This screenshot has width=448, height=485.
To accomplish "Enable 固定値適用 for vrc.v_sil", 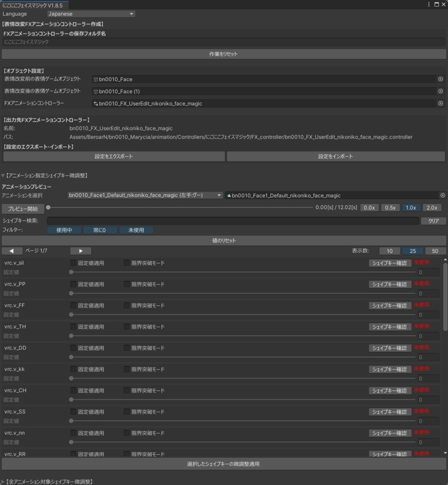I will click(x=73, y=263).
